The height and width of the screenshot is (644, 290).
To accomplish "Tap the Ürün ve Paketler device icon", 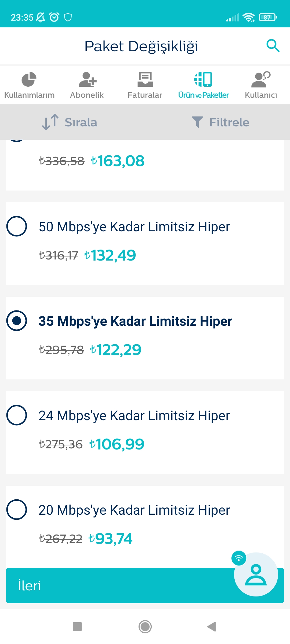I will point(203,79).
